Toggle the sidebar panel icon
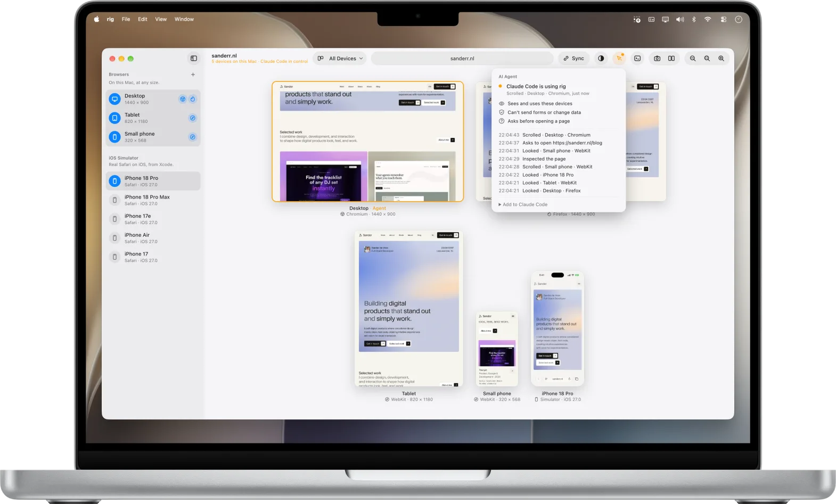Image resolution: width=836 pixels, height=504 pixels. pyautogui.click(x=194, y=59)
